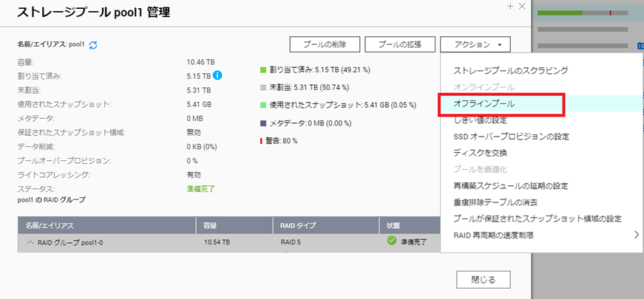Click the blue info icon beside allocated size

pos(218,75)
